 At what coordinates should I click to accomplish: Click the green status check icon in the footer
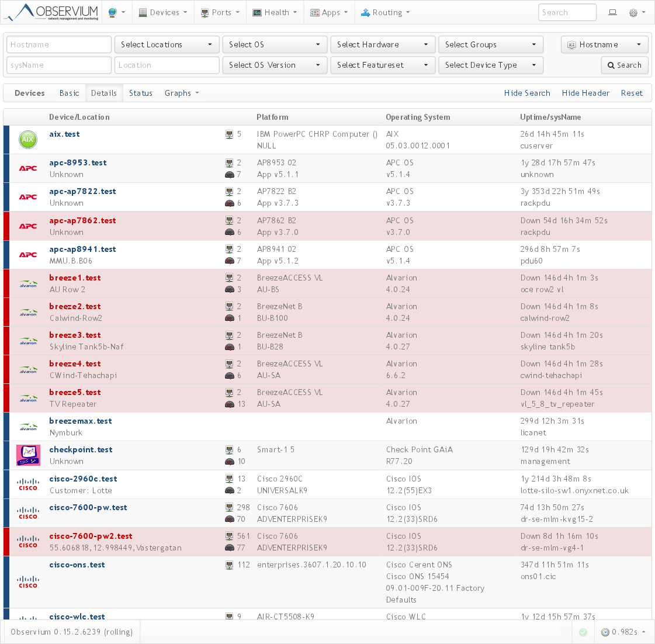click(583, 632)
